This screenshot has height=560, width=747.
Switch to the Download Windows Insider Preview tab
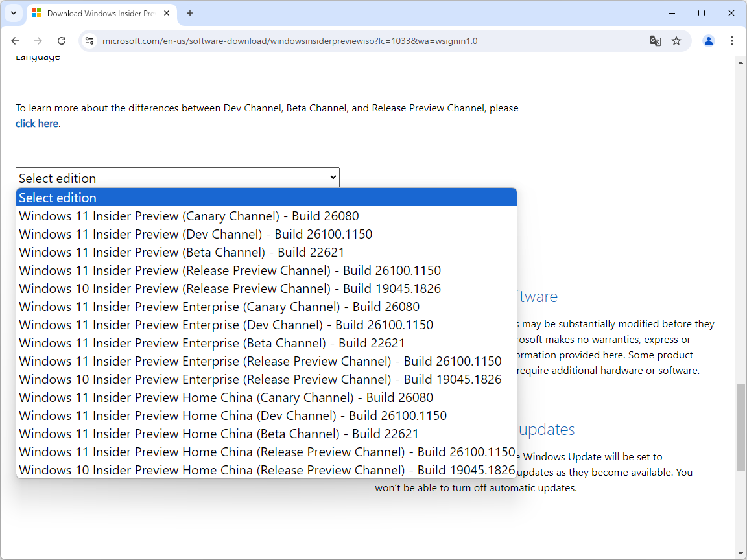click(97, 13)
